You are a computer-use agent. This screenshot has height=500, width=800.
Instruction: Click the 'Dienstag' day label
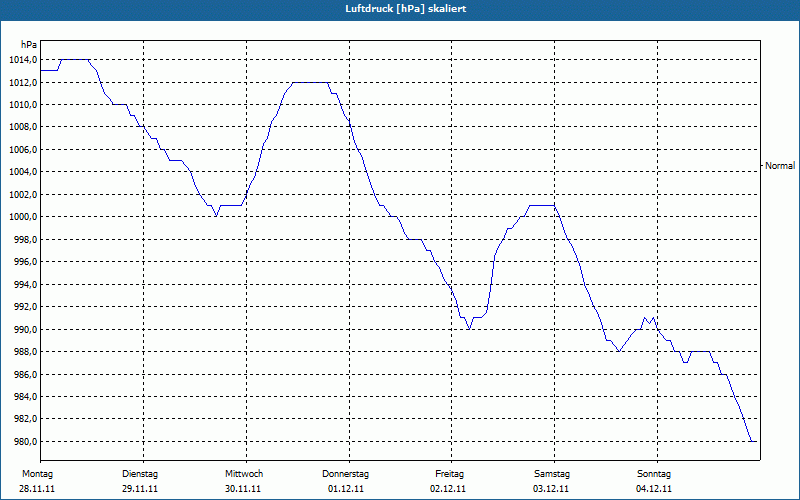[140, 474]
